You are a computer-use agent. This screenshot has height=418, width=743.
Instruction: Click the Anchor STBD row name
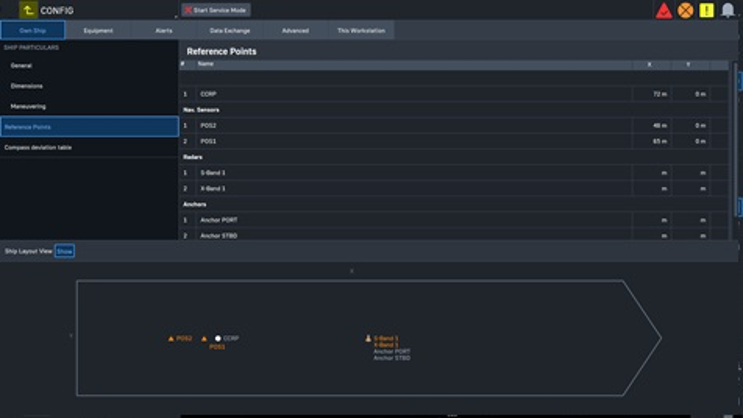(x=413, y=236)
